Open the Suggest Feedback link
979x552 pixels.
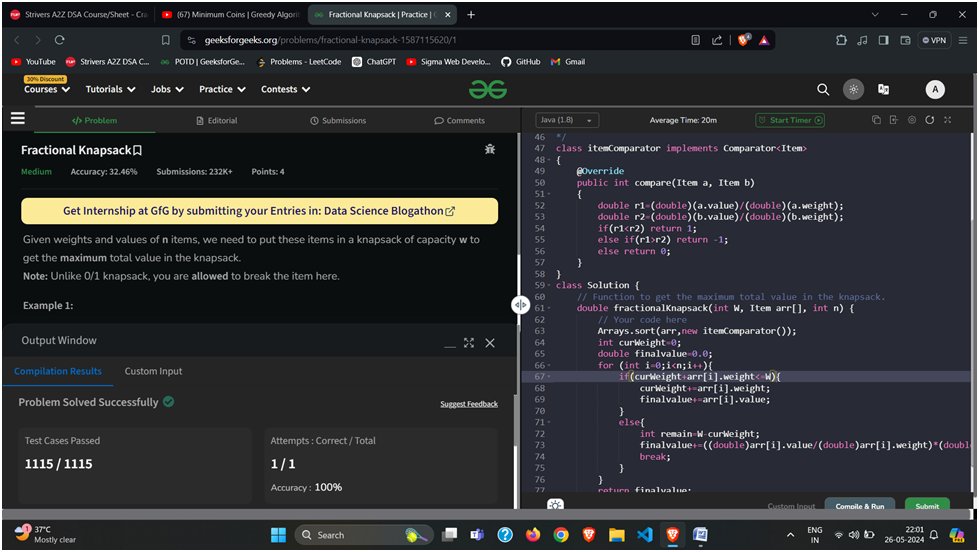[x=469, y=404]
